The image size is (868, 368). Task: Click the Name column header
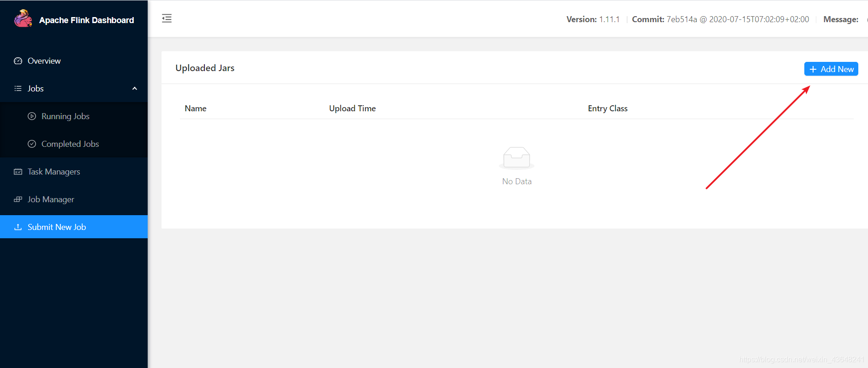[x=196, y=109]
